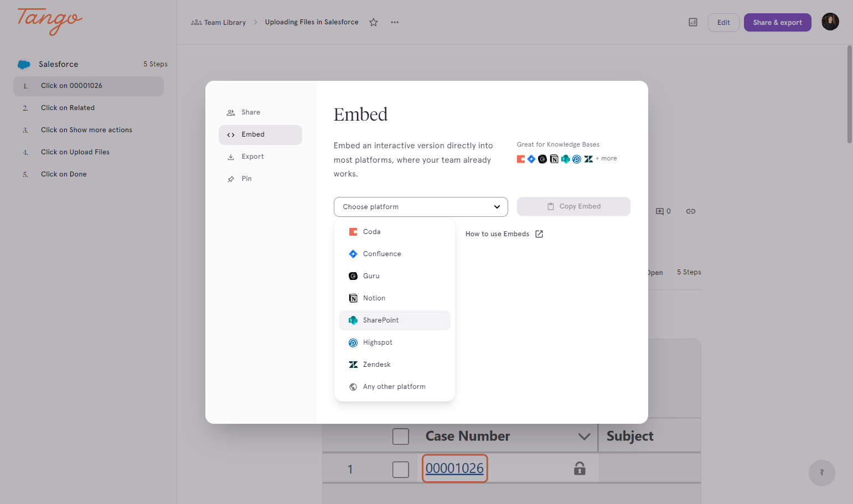
Task: Click the Highspot logo in Knowledge Bases row
Action: 577,159
